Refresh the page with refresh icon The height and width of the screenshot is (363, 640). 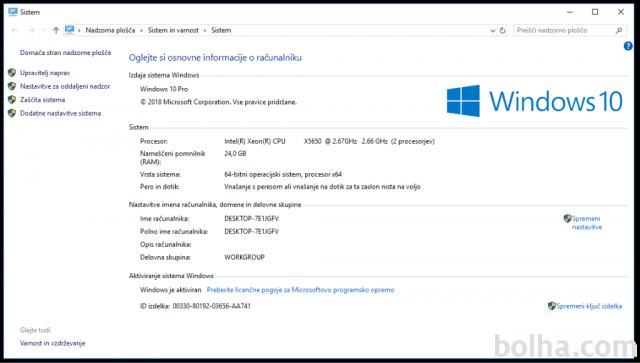(502, 30)
